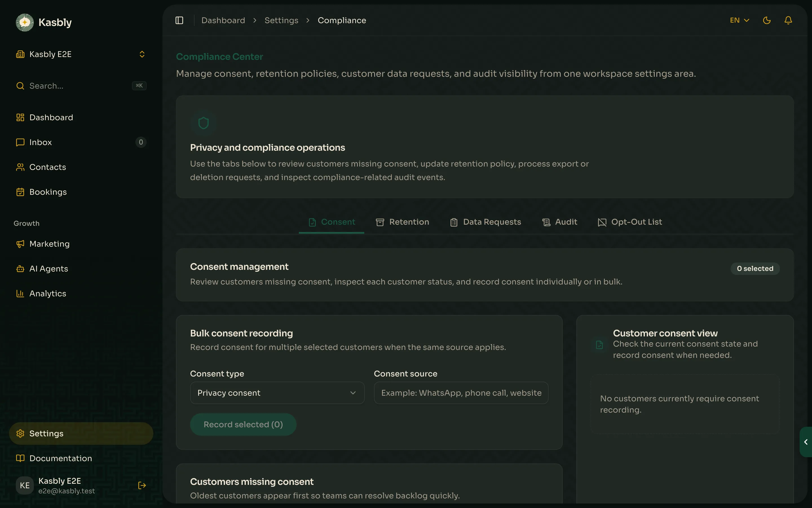Switch to the Opt-Out List tab
Image resolution: width=812 pixels, height=508 pixels.
click(630, 222)
